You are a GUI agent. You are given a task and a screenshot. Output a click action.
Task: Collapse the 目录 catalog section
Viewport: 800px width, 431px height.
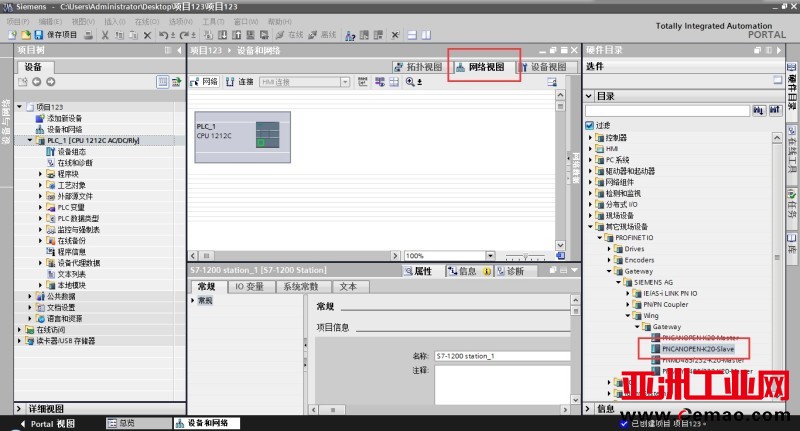[589, 96]
